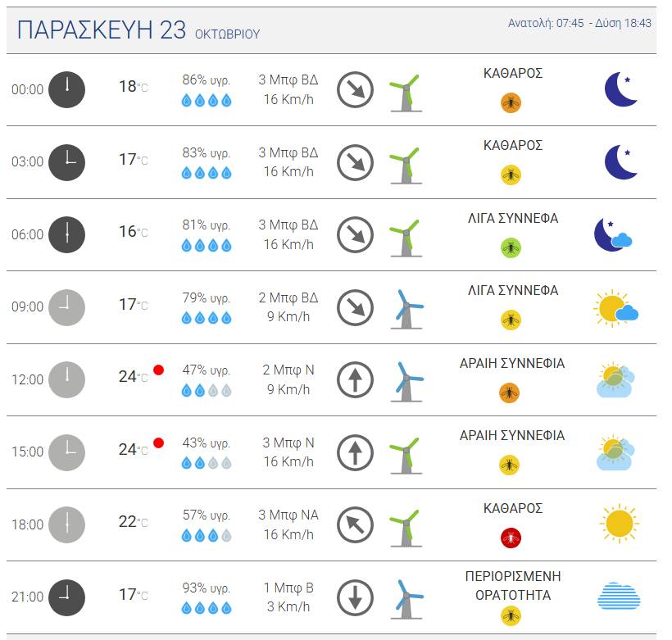Viewport: 672px width, 640px height.
Task: Click the sunrise and sunset times text
Action: pos(579,23)
